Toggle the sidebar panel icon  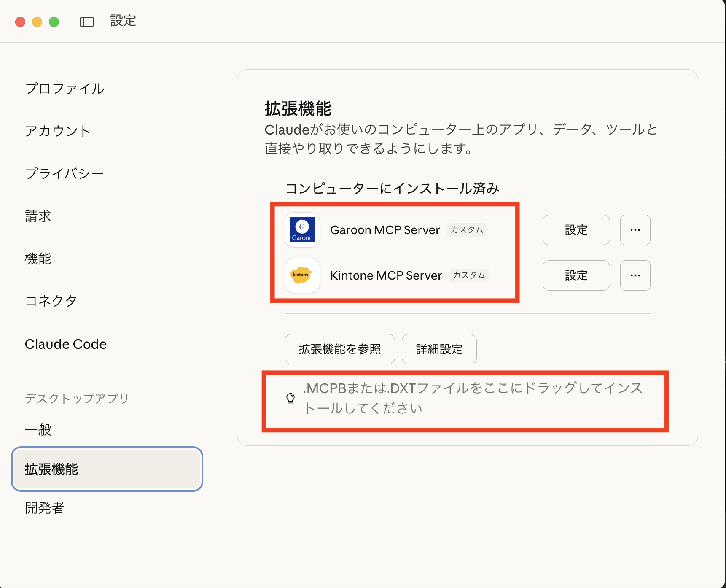click(86, 22)
